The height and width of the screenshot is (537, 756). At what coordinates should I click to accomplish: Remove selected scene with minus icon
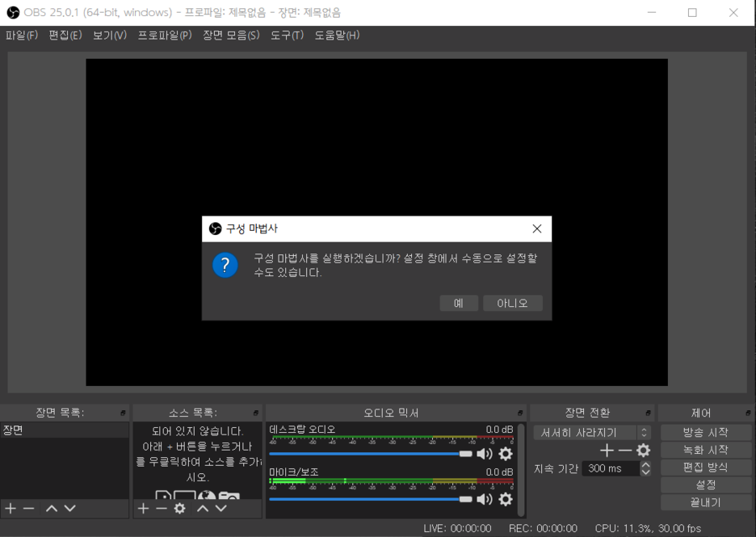[x=29, y=508]
